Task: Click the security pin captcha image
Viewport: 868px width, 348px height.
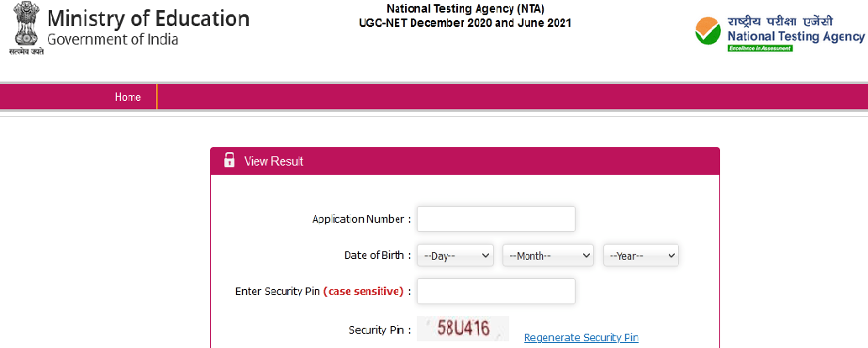Action: click(x=463, y=329)
